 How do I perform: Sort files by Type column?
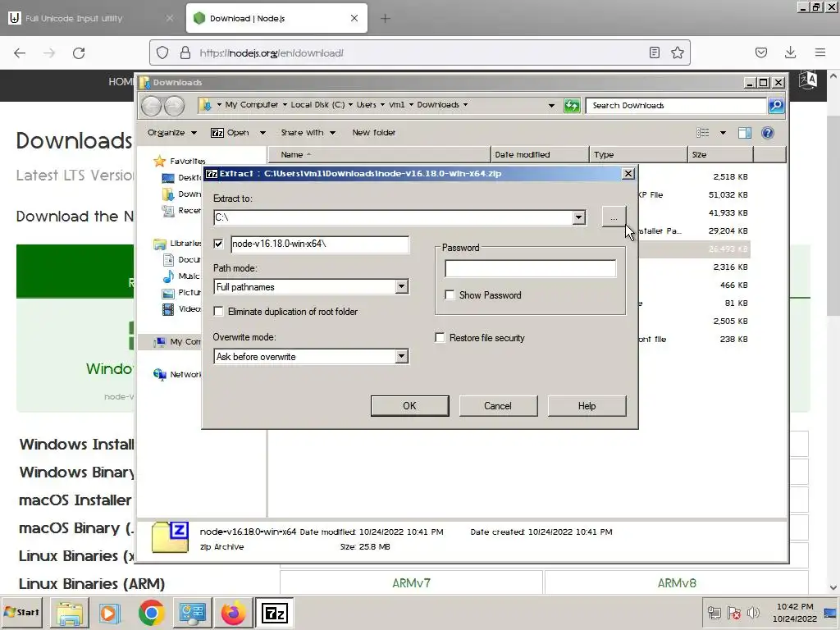pyautogui.click(x=638, y=155)
